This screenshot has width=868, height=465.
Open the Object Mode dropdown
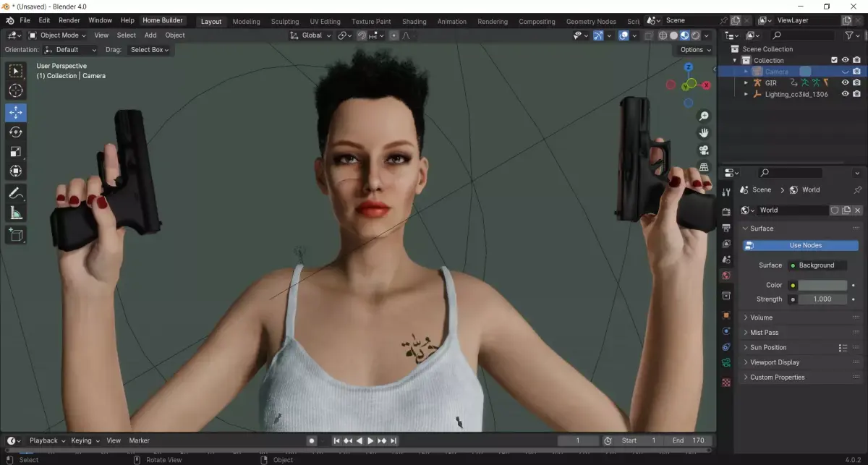tap(57, 35)
